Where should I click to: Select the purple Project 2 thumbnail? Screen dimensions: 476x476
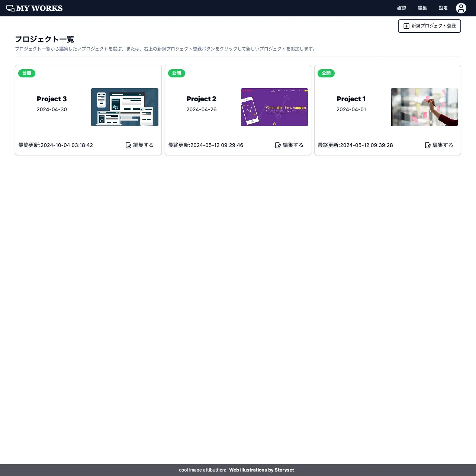coord(274,107)
